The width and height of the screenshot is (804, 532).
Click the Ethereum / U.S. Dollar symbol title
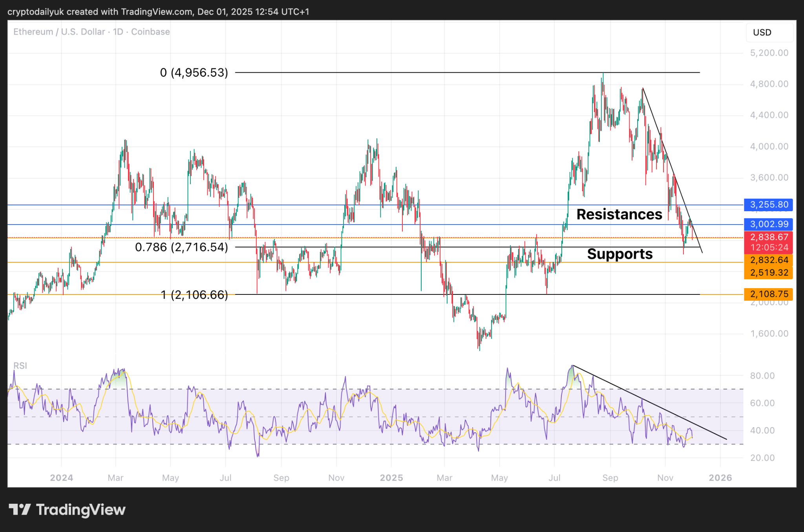(x=59, y=32)
